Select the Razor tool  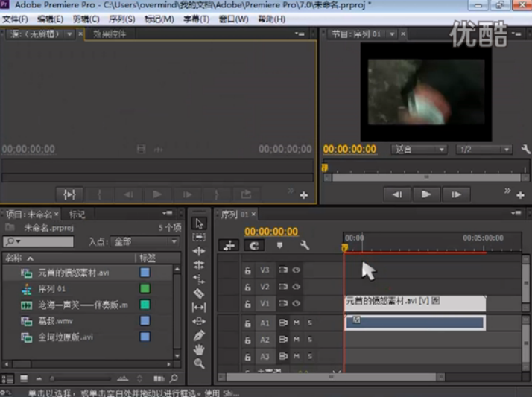(x=199, y=293)
